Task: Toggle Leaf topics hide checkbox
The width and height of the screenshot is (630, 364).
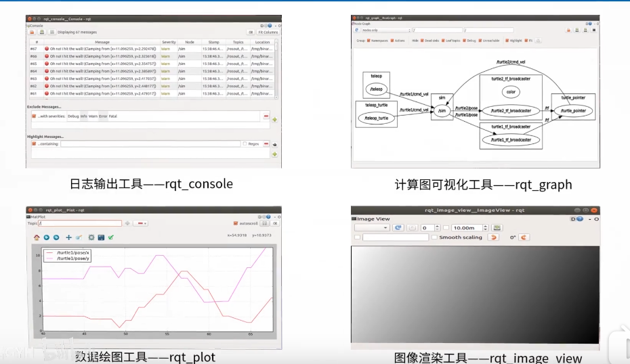Action: click(x=443, y=41)
